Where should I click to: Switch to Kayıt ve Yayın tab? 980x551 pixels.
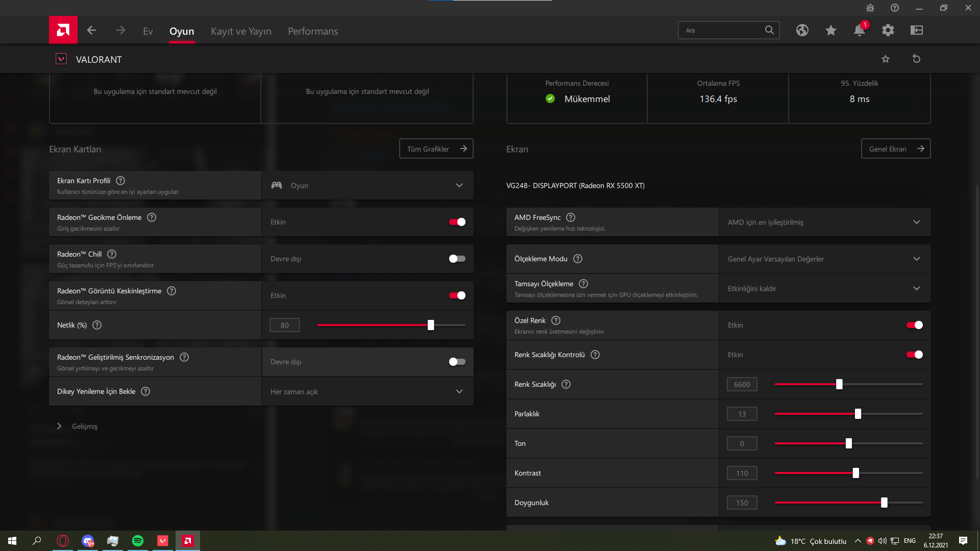click(241, 31)
